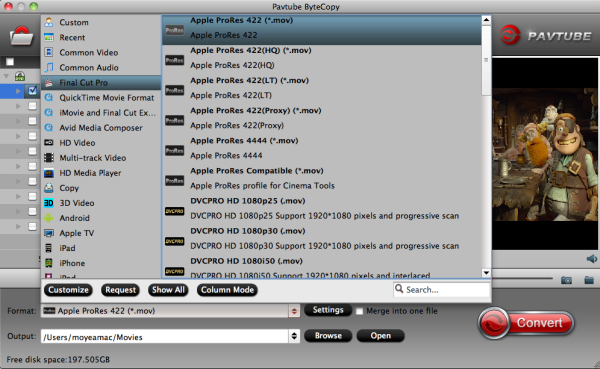
Task: Select the Common Video category
Action: [101, 52]
